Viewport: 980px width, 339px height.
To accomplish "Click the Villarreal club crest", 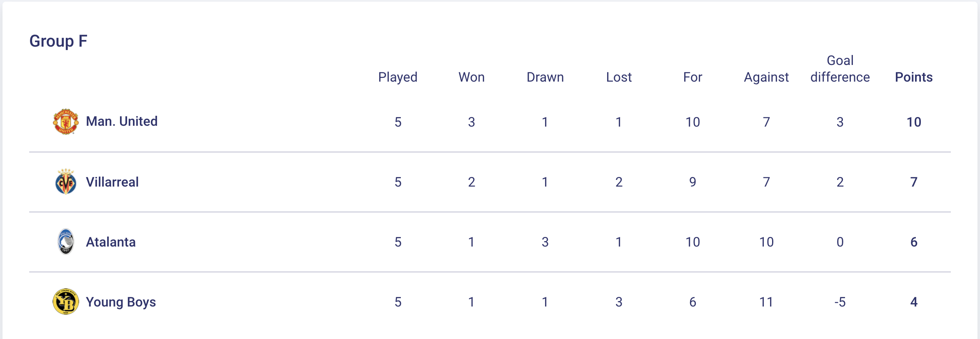I will tap(66, 182).
